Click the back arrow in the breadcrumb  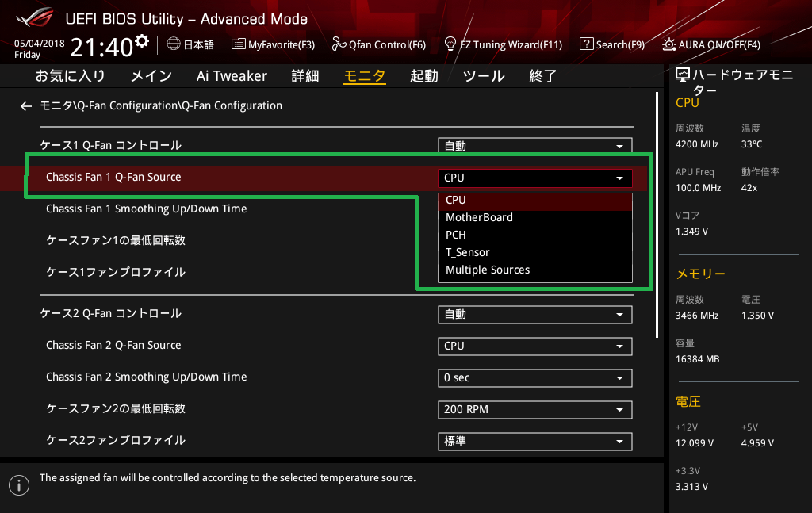pyautogui.click(x=26, y=106)
